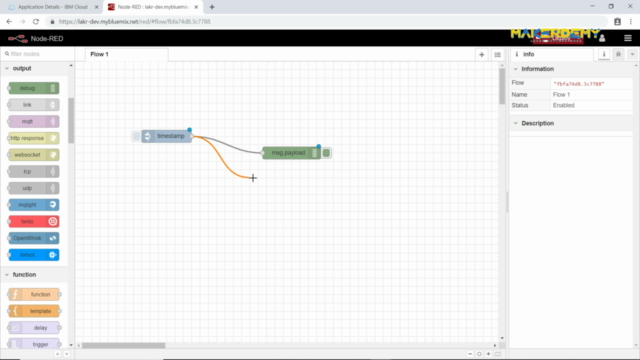Click the browser address bar
Image resolution: width=640 pixels, height=360 pixels.
pyautogui.click(x=327, y=22)
